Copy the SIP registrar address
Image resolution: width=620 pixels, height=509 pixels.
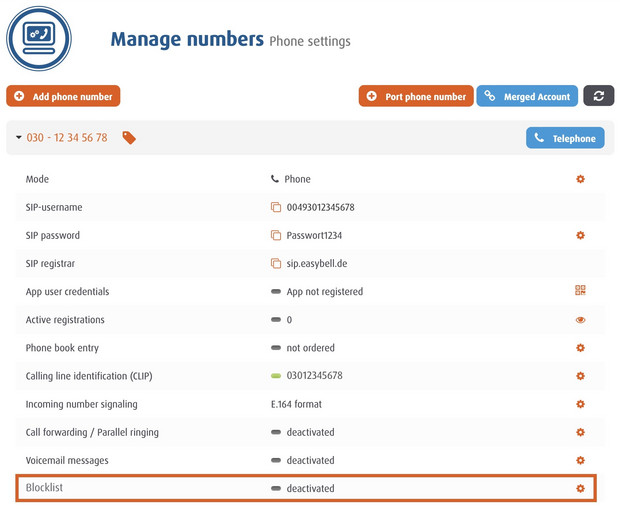276,263
